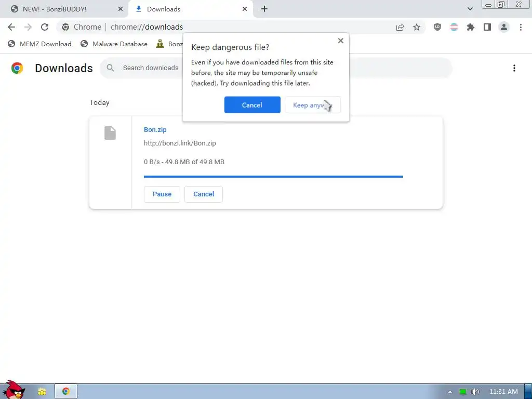Pause the Bon.zip download
Image resolution: width=532 pixels, height=399 pixels.
[x=162, y=194]
